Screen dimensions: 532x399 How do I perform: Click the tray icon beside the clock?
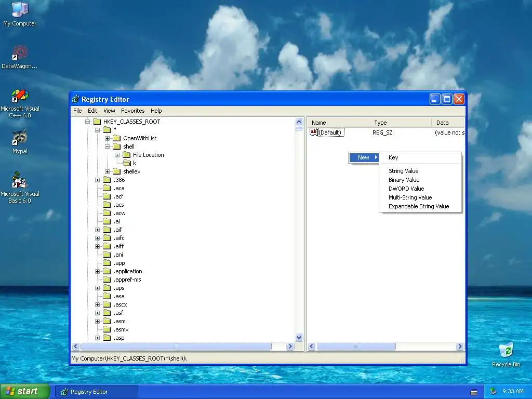tap(494, 392)
